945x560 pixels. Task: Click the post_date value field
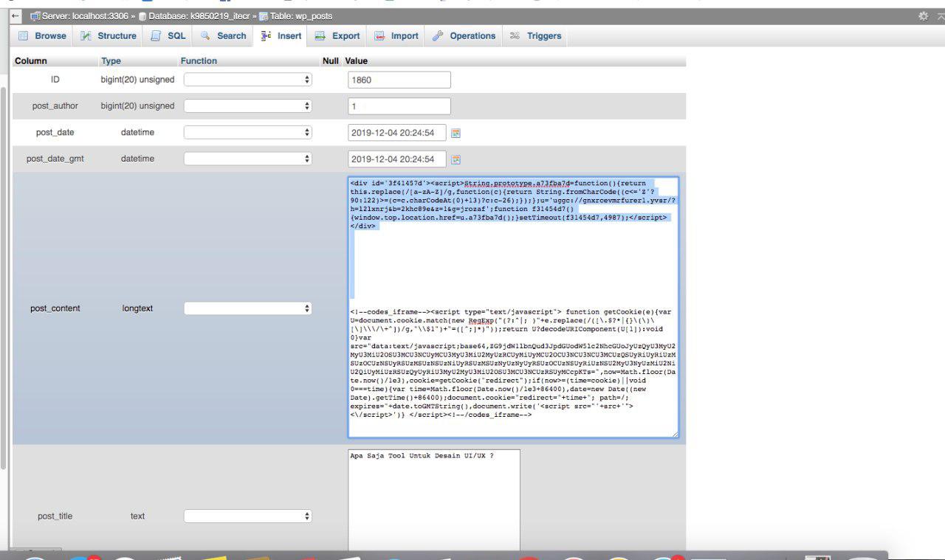[397, 133]
